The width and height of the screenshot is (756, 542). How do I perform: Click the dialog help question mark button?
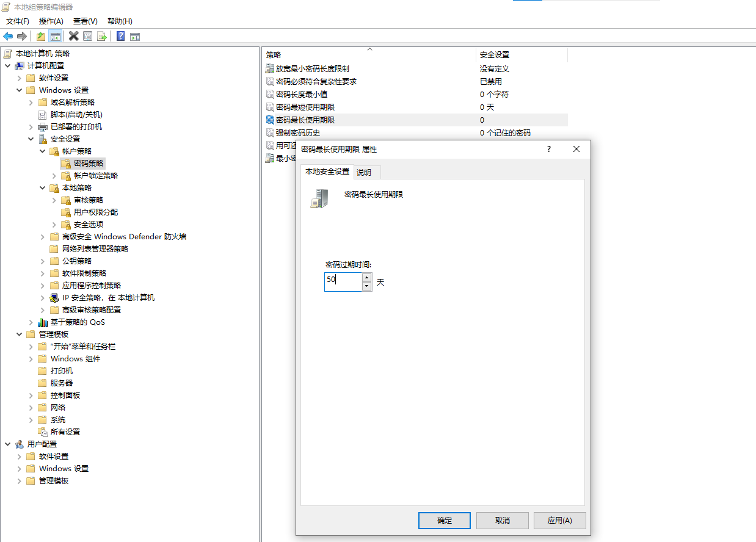(548, 149)
